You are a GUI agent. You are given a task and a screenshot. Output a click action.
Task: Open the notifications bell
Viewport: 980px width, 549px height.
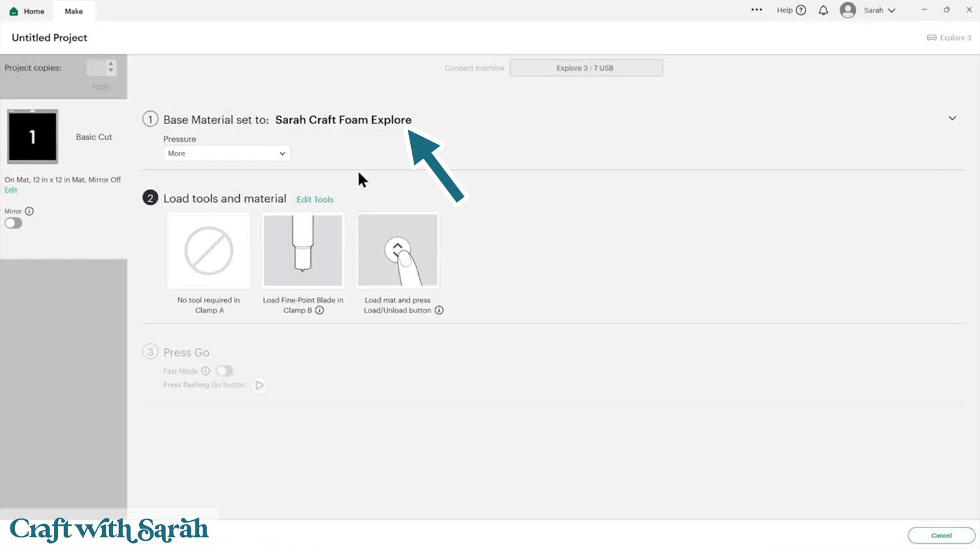click(x=823, y=10)
